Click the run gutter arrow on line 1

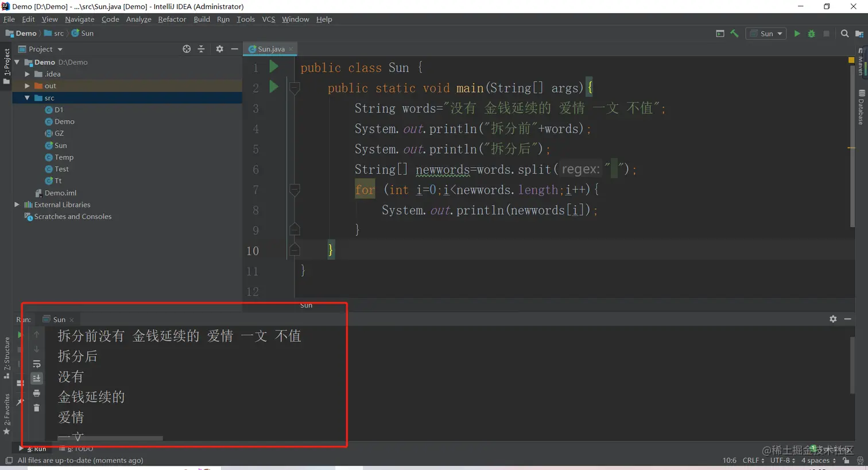tap(274, 67)
